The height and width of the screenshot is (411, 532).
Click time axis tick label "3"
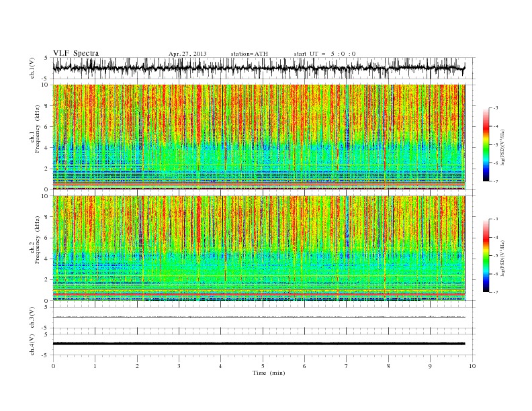pos(179,366)
